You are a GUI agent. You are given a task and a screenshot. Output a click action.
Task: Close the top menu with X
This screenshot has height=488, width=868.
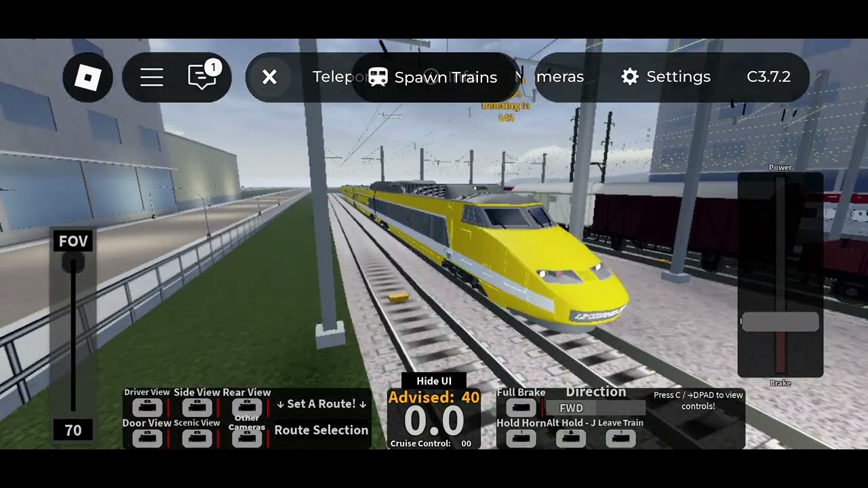pos(269,77)
